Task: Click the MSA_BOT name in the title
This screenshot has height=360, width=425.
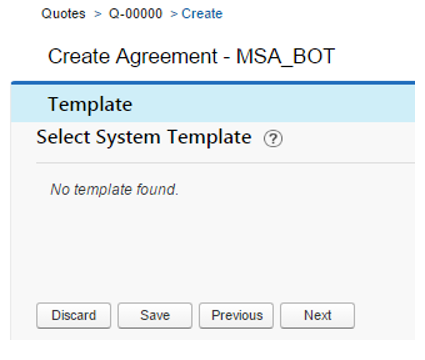Action: [285, 56]
